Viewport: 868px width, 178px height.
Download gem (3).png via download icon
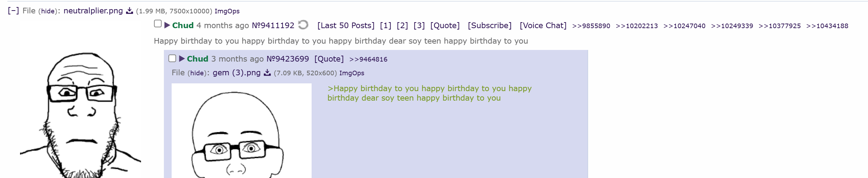[x=267, y=73]
